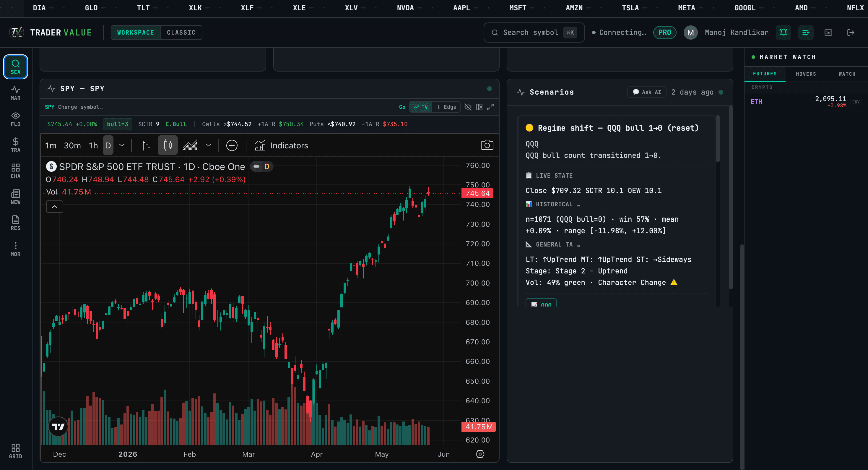Image resolution: width=868 pixels, height=470 pixels.
Task: Open the chart style dropdown arrow
Action: point(209,145)
